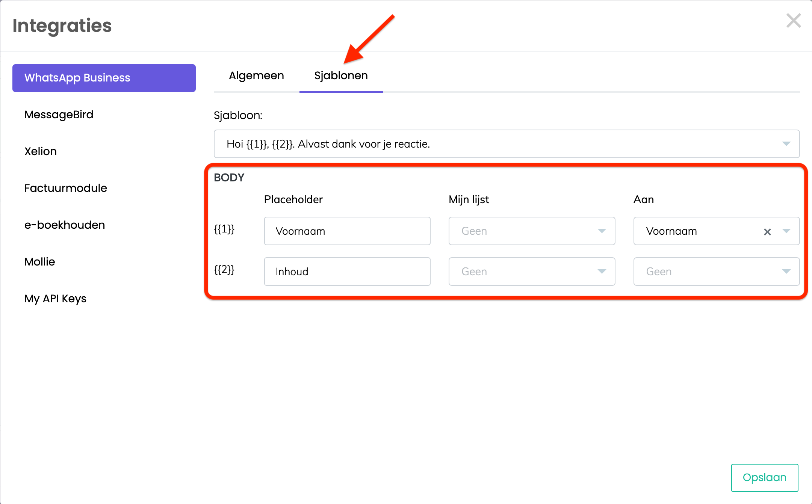Click the Opslaan button

click(764, 477)
